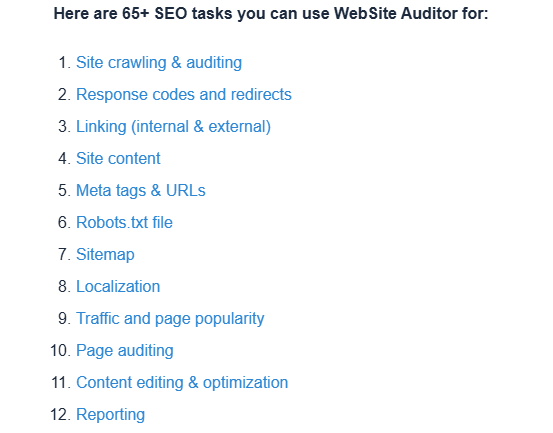Select the Meta tags & URLs link
Image resolution: width=553 pixels, height=433 pixels.
click(x=141, y=190)
